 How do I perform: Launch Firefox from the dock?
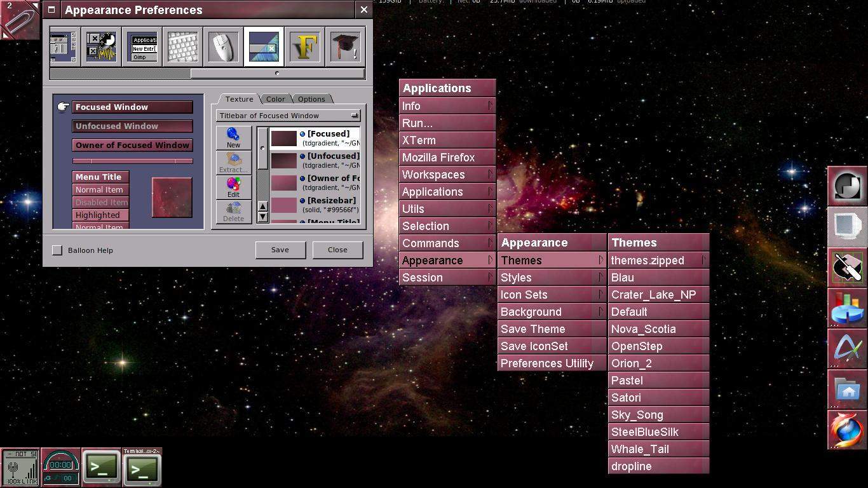pyautogui.click(x=848, y=430)
